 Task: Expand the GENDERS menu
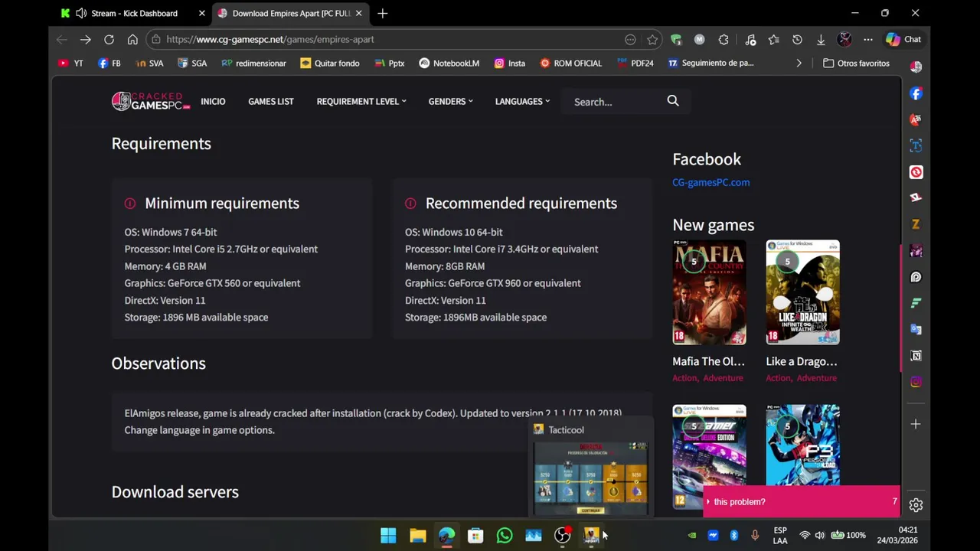tap(450, 101)
